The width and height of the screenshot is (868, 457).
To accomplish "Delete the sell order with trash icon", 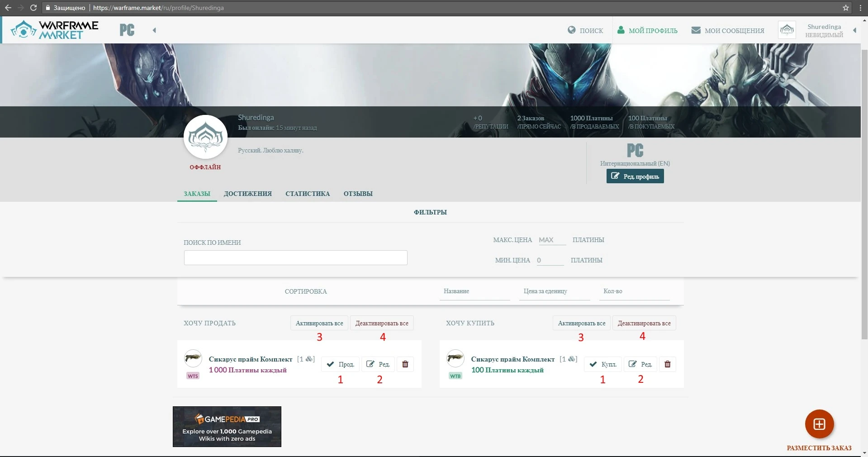I will (x=405, y=364).
